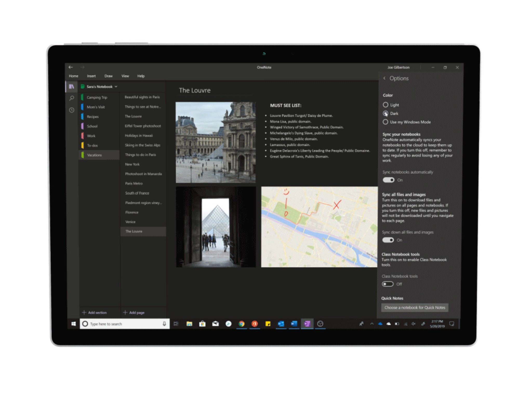Click the volume icon in the tray
The height and width of the screenshot is (399, 532).
pyautogui.click(x=414, y=324)
